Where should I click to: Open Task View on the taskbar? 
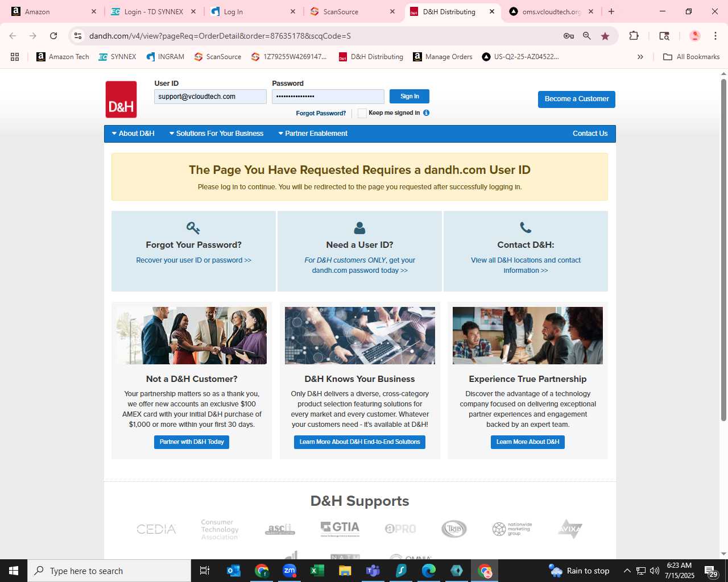pyautogui.click(x=205, y=571)
